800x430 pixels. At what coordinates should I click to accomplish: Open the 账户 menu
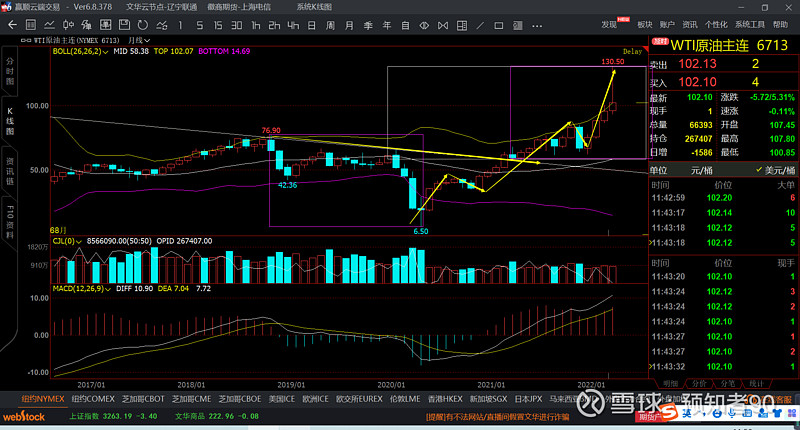[x=667, y=24]
